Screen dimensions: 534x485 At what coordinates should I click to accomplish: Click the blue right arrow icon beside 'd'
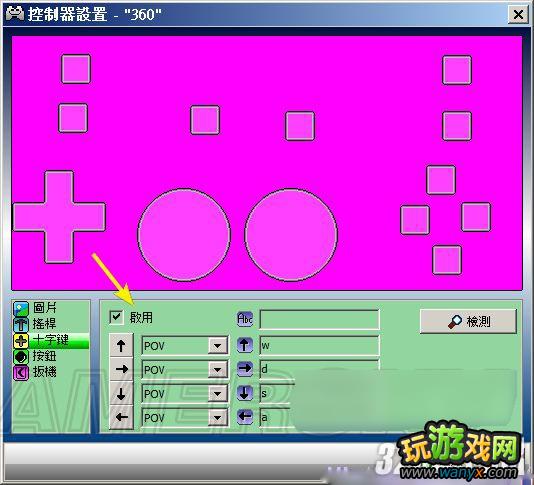point(245,369)
